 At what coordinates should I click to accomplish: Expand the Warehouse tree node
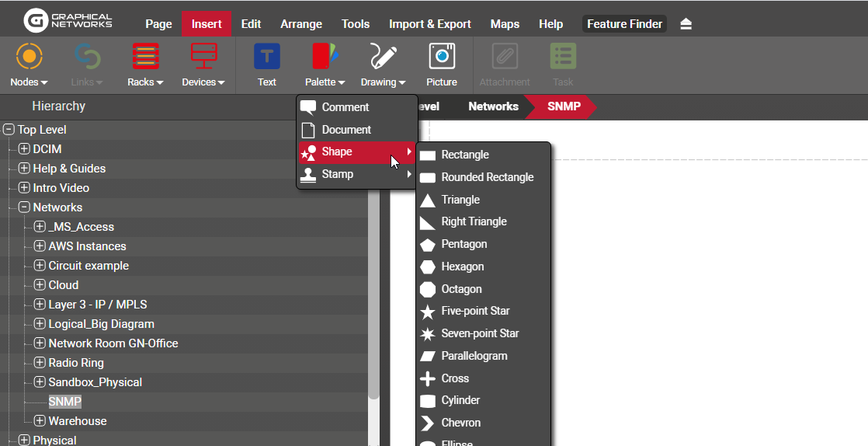[x=40, y=421]
